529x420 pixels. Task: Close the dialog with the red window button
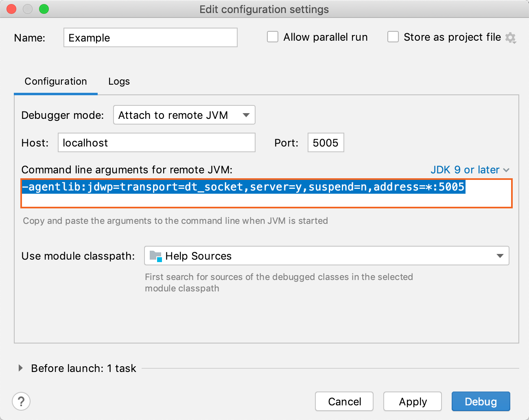11,9
